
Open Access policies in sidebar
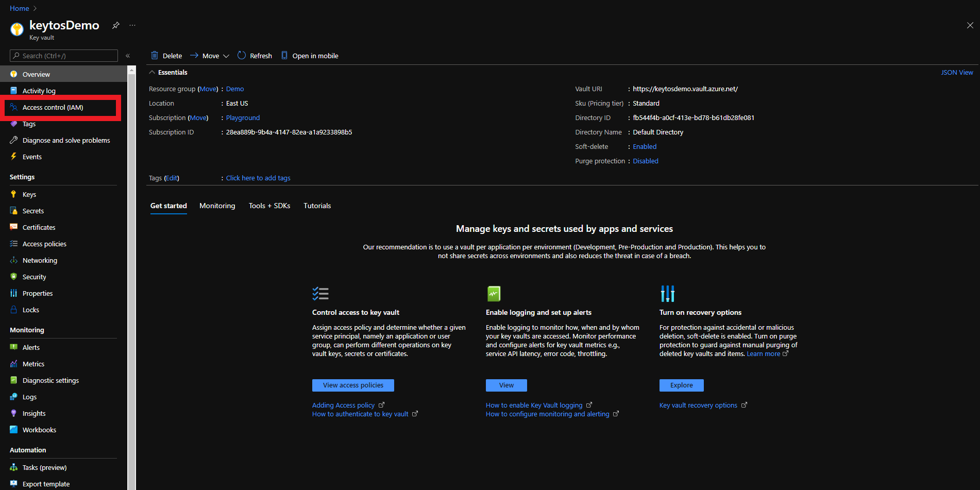point(63,244)
